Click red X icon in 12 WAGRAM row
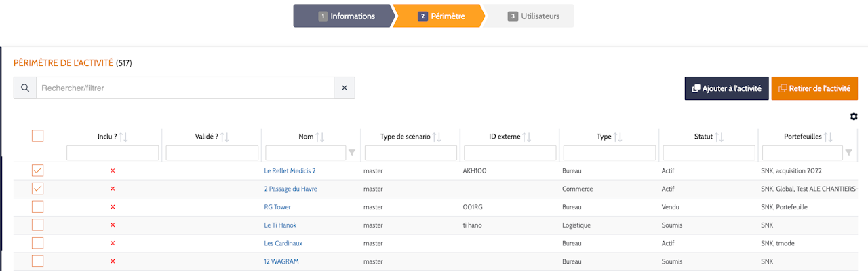Image resolution: width=868 pixels, height=271 pixels. [113, 261]
